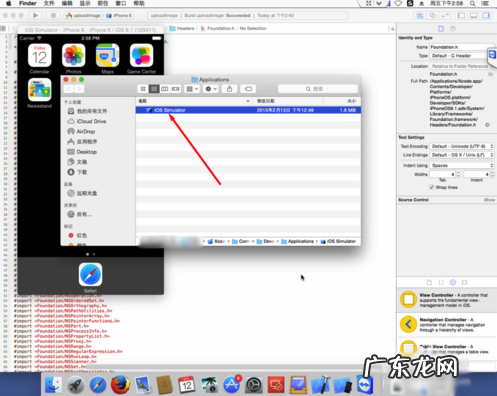Select the iOS Simulator file row
The image size is (497, 396).
[x=248, y=110]
